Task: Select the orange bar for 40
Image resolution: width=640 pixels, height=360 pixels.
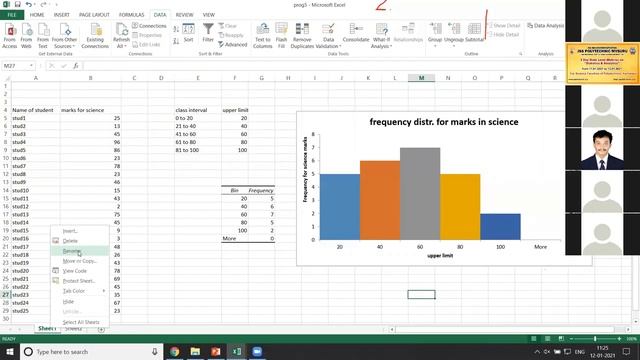Action: 380,200
